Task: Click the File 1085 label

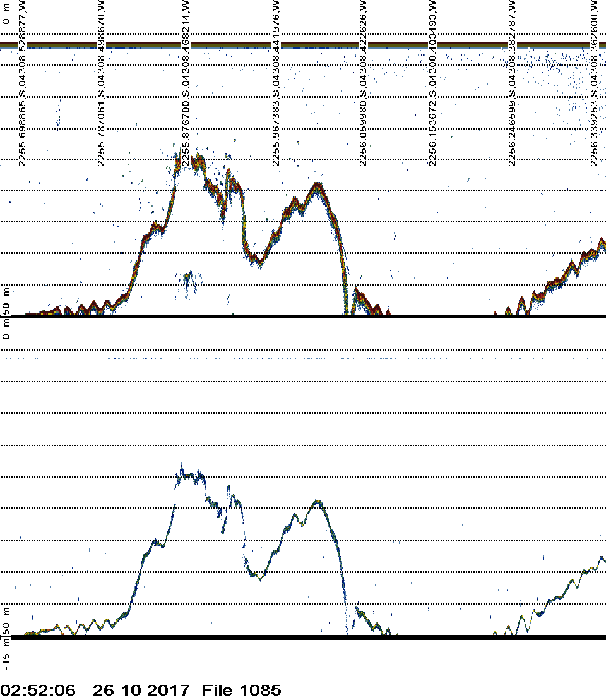Action: 241,690
